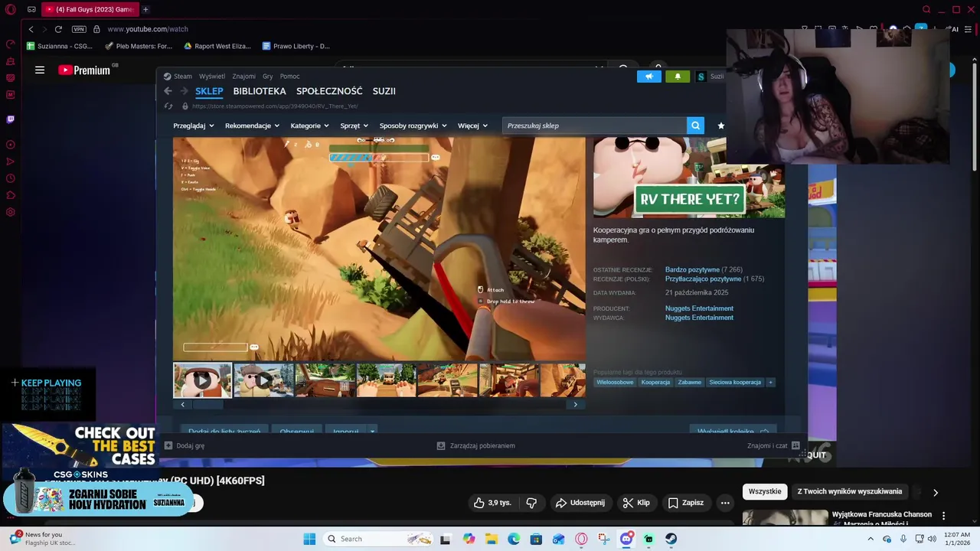980x551 pixels.
Task: Select the Zabawne tag
Action: coord(689,383)
